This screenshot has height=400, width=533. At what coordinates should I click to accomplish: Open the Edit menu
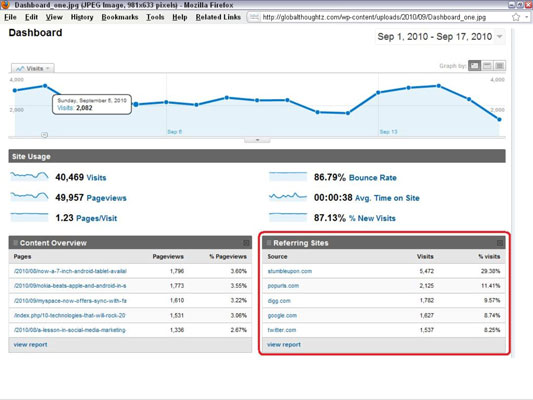pos(31,17)
